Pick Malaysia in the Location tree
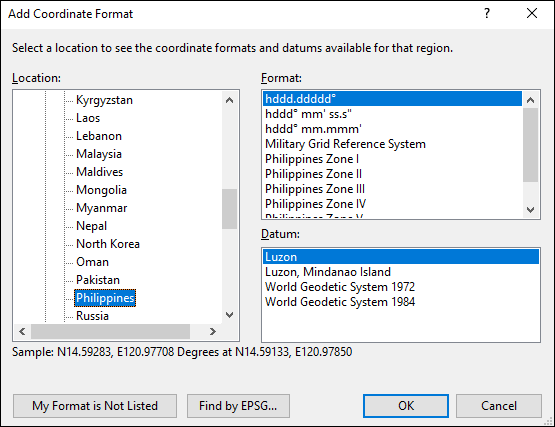 (x=99, y=154)
